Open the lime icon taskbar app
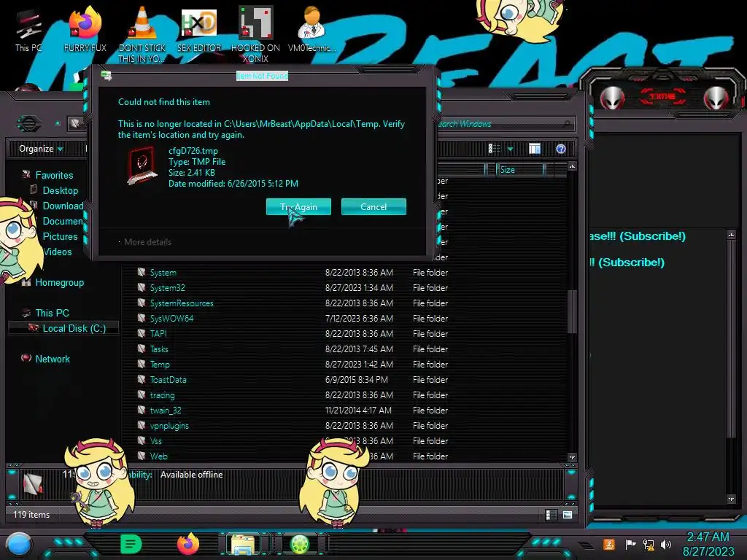Viewport: 747px width, 560px height. pyautogui.click(x=300, y=544)
